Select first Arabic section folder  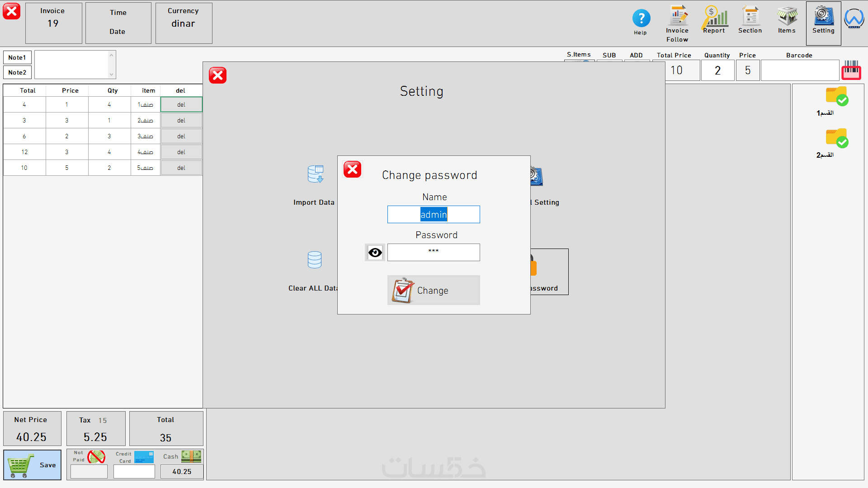pos(837,97)
